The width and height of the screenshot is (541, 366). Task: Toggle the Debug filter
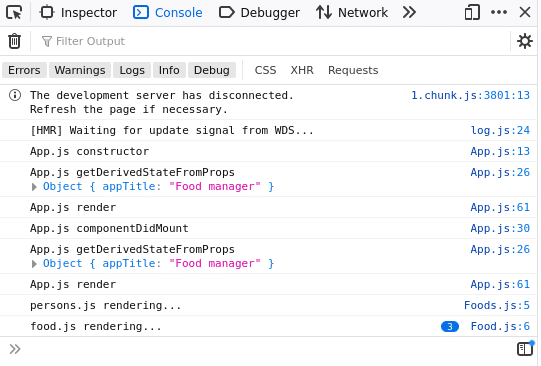[212, 70]
